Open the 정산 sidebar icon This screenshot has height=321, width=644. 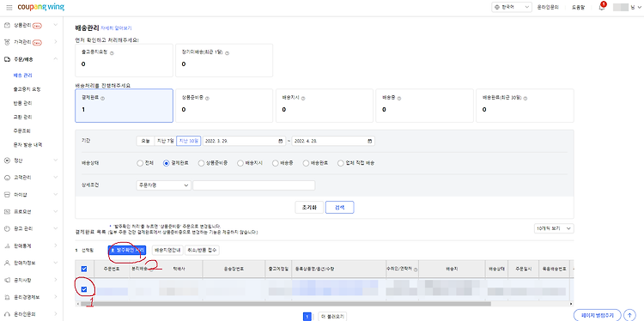(x=7, y=160)
